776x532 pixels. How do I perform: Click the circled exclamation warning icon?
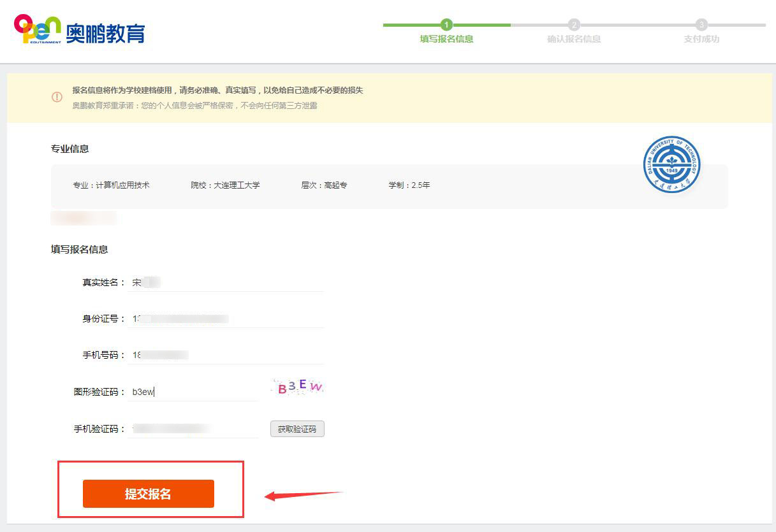click(x=57, y=97)
